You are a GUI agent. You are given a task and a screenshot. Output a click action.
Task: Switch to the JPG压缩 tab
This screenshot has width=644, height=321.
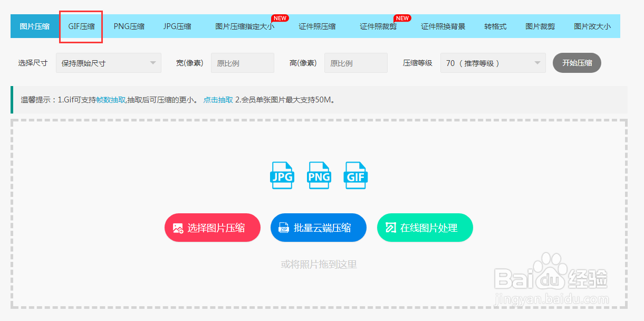coord(178,26)
